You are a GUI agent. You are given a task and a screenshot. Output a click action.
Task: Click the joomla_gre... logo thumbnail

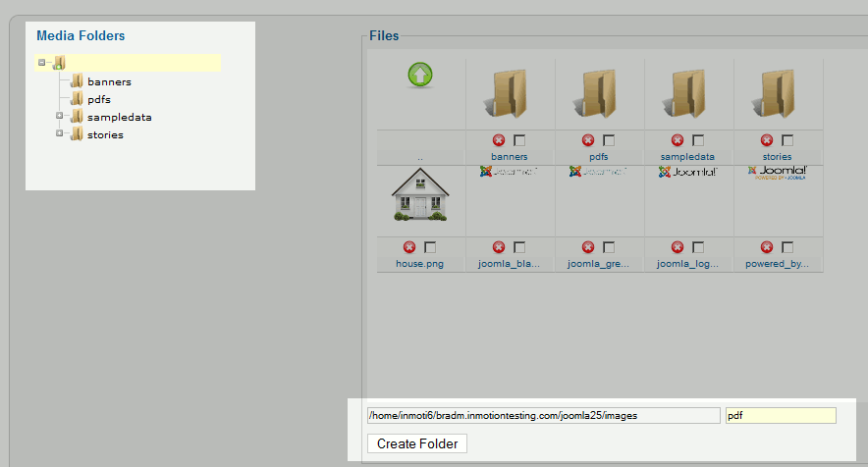(598, 172)
